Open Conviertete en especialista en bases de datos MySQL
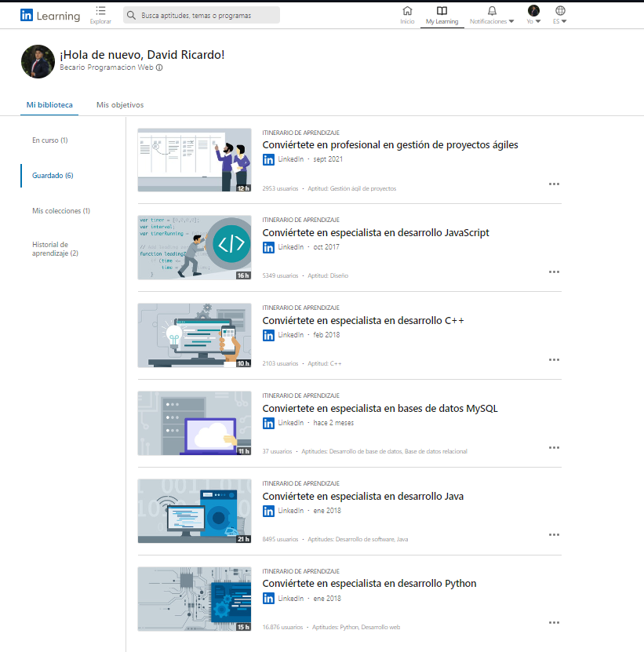The width and height of the screenshot is (644, 652). (x=380, y=408)
